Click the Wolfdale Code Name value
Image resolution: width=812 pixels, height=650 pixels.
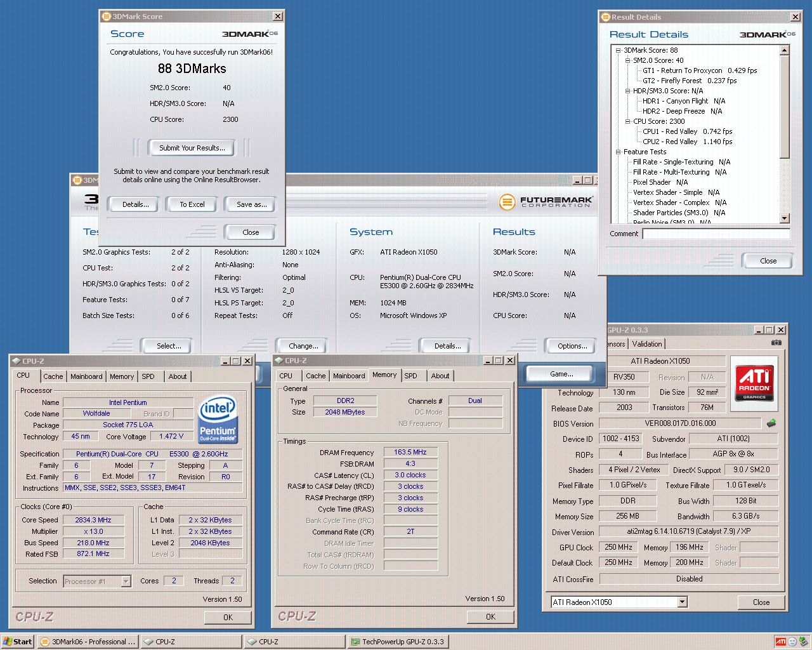click(96, 414)
